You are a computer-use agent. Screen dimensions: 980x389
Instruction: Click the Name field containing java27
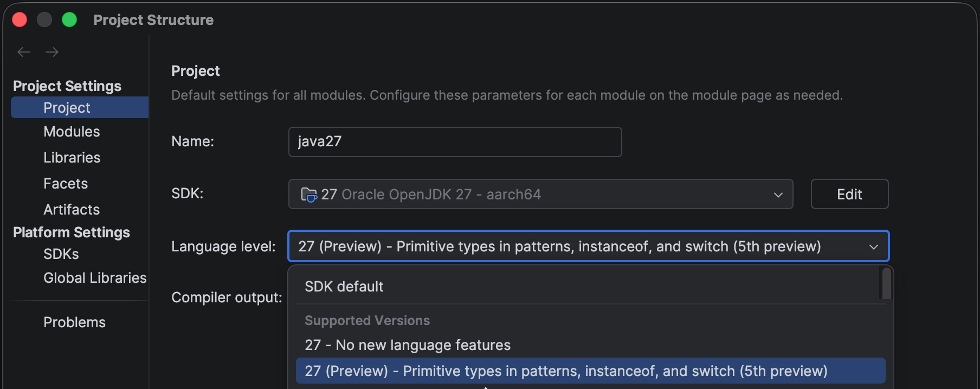(455, 142)
